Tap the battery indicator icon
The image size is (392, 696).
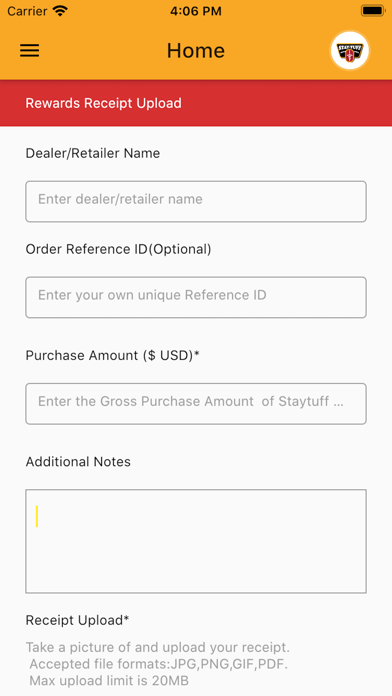click(372, 11)
